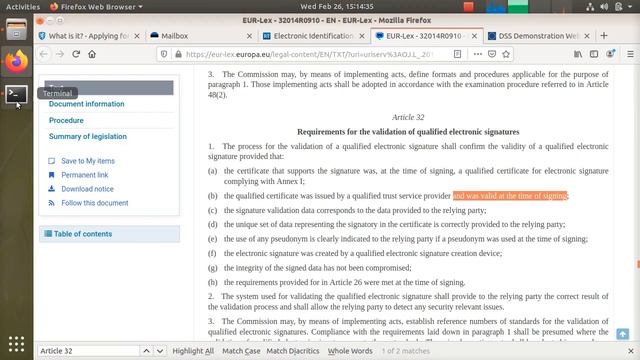Jump to previous find match arrow
Viewport: 640px width, 360px height.
(x=146, y=351)
